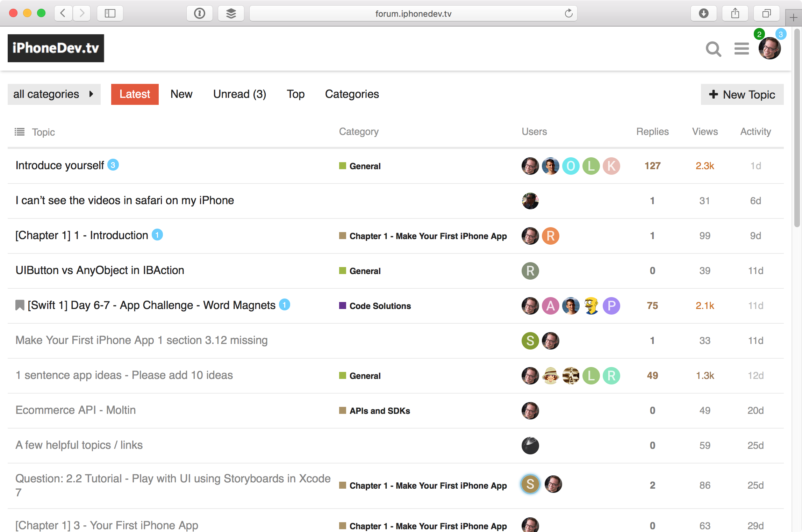Show all tabs overview
Screen dimensions: 802x532
(x=767, y=13)
